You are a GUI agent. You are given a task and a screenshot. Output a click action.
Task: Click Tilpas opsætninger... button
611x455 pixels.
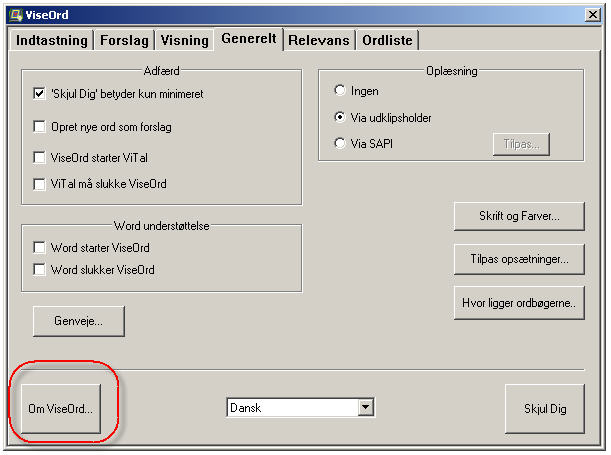coord(519,259)
